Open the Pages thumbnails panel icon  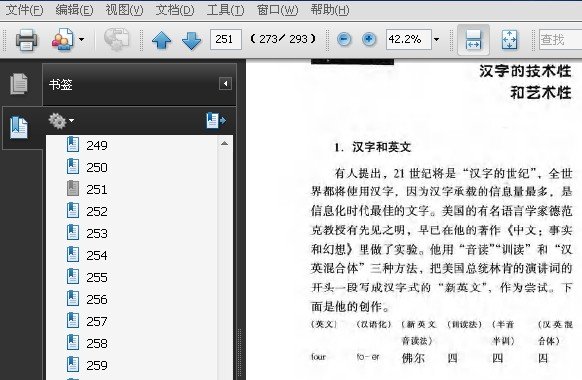click(19, 83)
